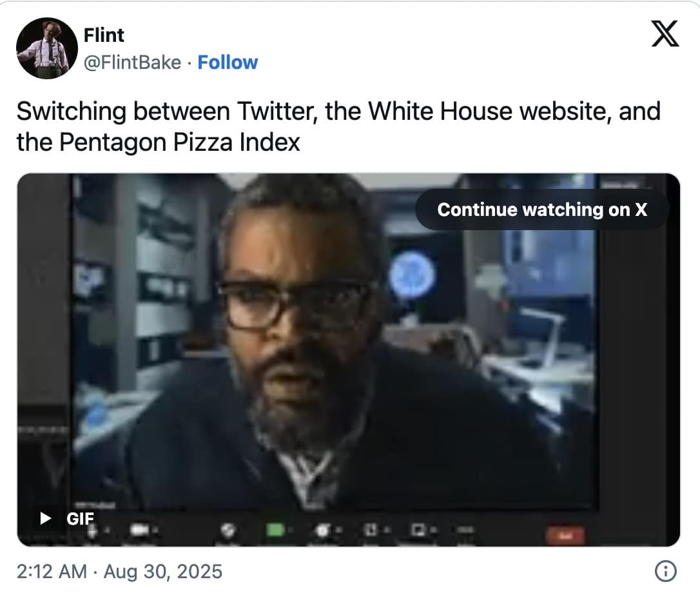The width and height of the screenshot is (700, 593).
Task: Click the More (…) icon in the call controls
Action: pyautogui.click(x=465, y=530)
